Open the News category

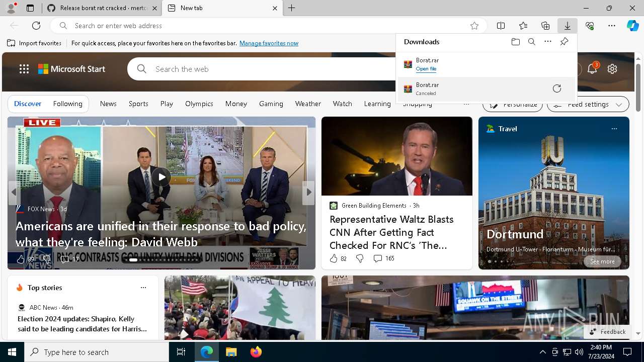pos(108,104)
